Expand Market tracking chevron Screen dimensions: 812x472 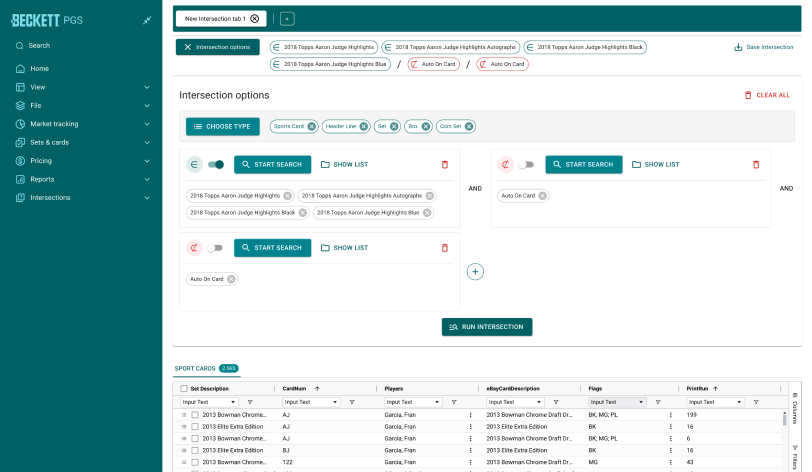point(147,124)
